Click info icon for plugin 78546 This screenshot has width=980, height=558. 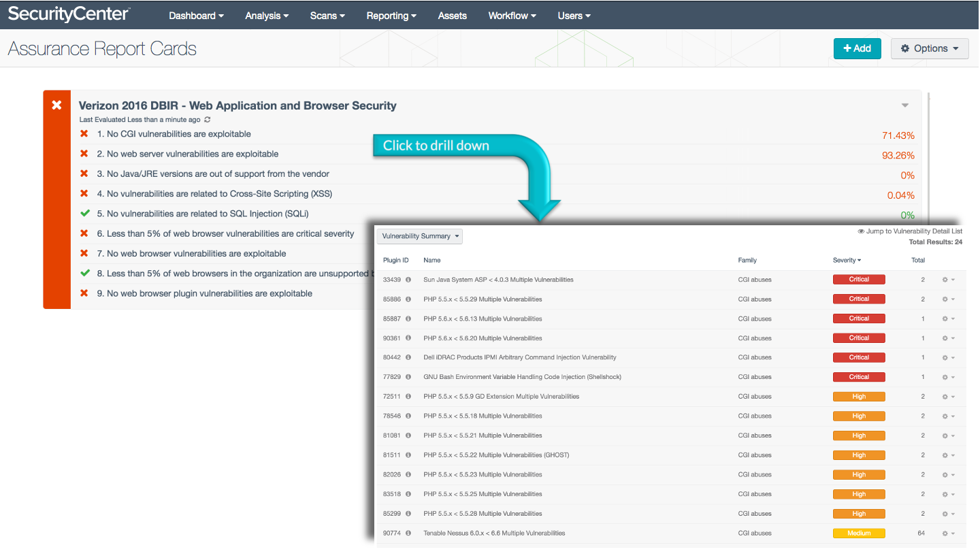pos(408,416)
